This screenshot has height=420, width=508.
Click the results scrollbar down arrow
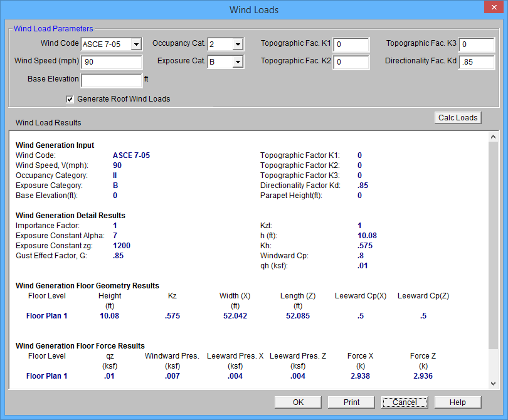coord(493,383)
